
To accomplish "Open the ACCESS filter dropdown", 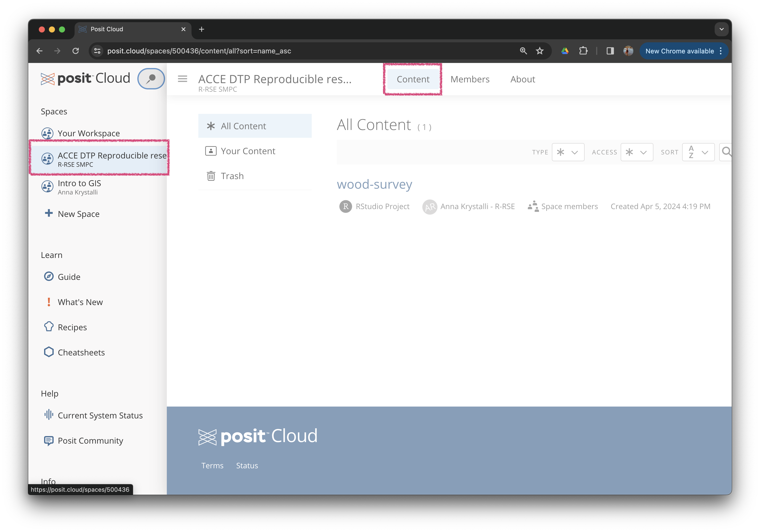I will 637,152.
